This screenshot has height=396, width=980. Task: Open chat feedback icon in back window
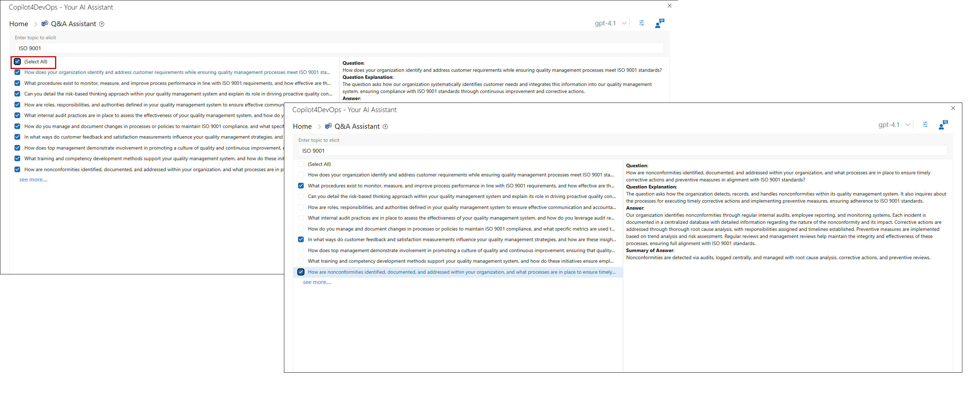coord(659,23)
